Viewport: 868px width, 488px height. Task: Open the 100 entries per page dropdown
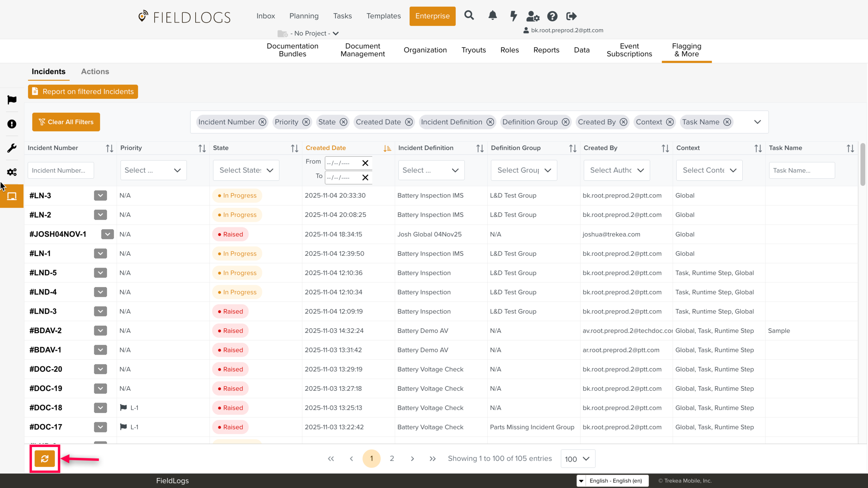[x=577, y=459]
